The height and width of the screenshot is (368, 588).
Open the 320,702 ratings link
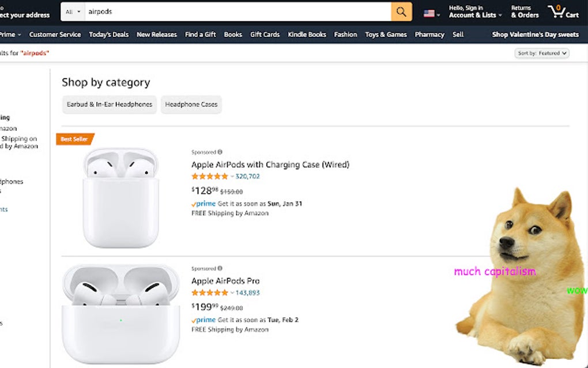[248, 177]
